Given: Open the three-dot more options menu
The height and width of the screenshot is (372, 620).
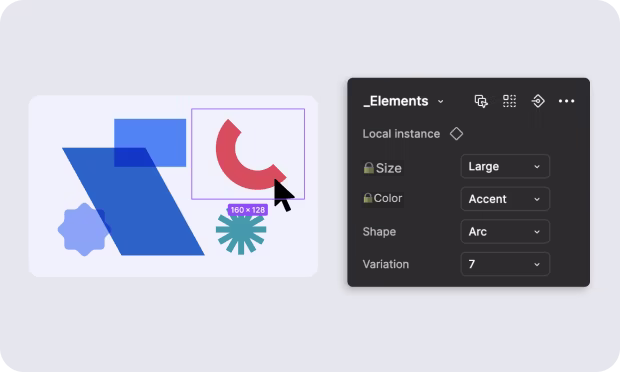Looking at the screenshot, I should (x=566, y=101).
